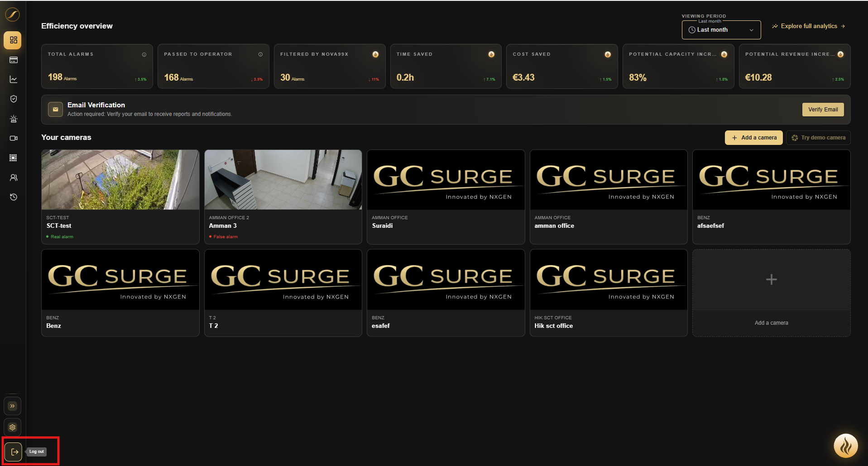
Task: Click the Try demo camera button
Action: pos(818,138)
